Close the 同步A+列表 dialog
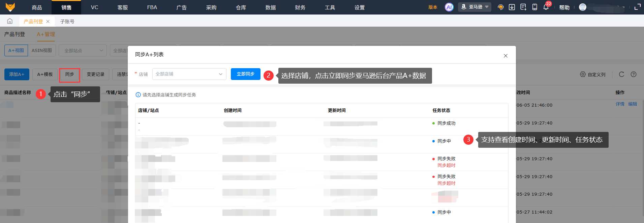Screen dimensions: 644x223 [505, 56]
